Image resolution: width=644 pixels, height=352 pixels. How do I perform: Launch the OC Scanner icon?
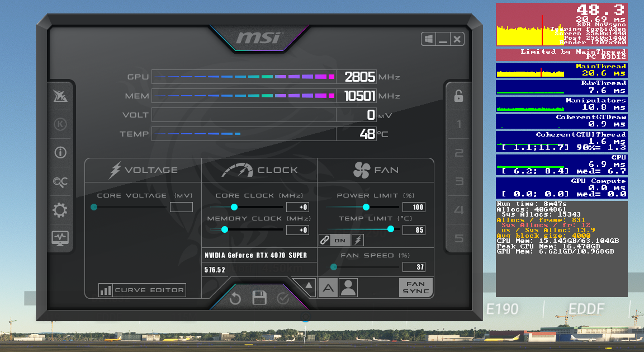[x=60, y=181]
